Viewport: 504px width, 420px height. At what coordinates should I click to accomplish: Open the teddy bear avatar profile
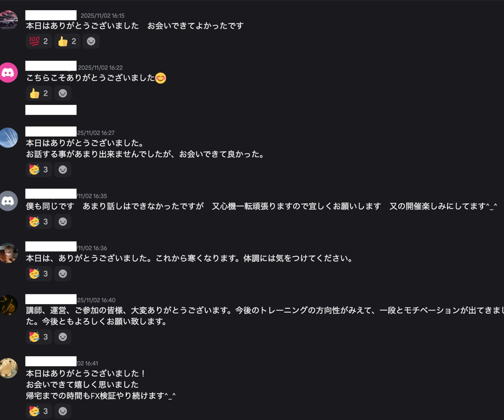click(x=8, y=368)
